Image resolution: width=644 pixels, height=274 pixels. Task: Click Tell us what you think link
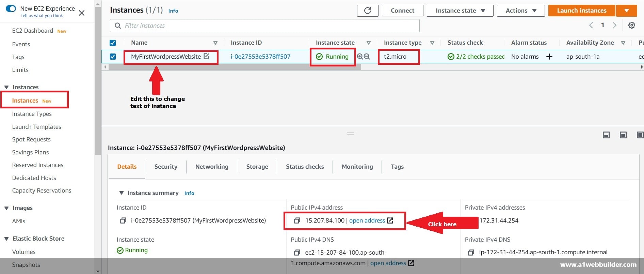[42, 16]
